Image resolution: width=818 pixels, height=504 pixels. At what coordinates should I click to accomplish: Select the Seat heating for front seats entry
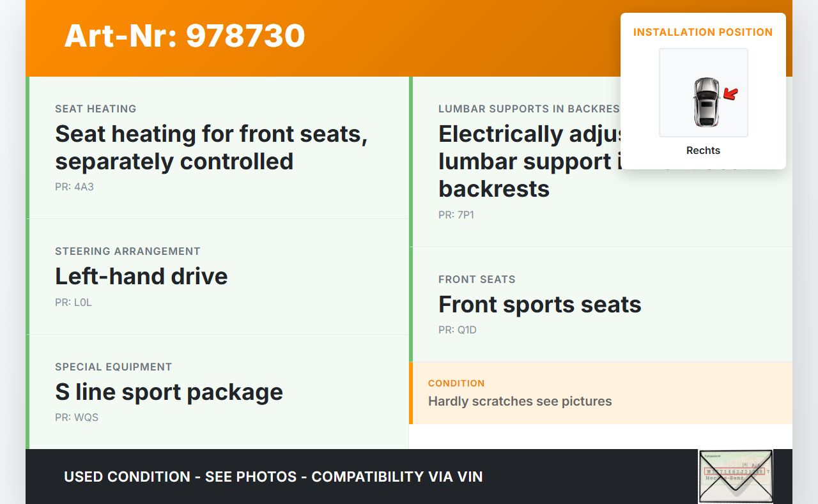211,148
